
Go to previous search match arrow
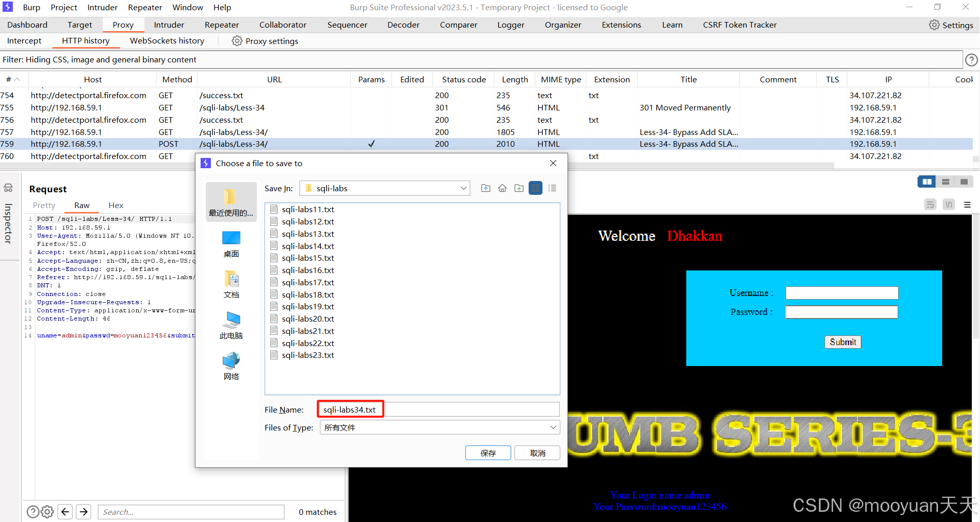click(x=65, y=512)
